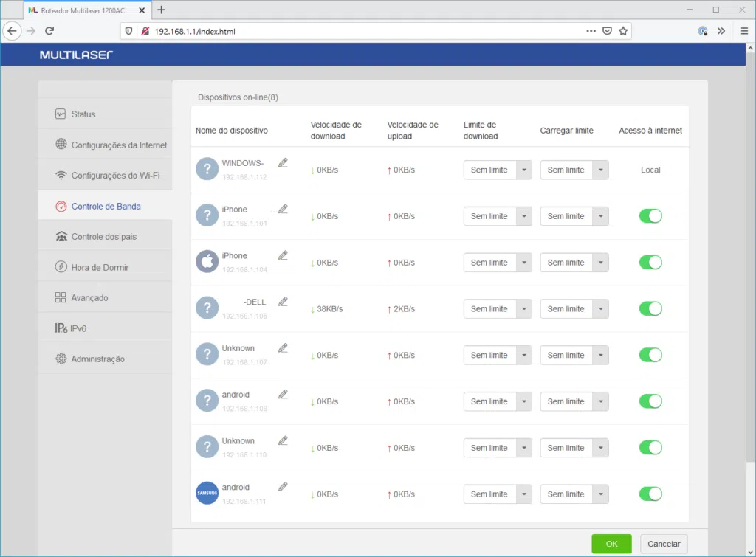Open download limit dropdown for device 192.168.1.110
The width and height of the screenshot is (756, 557).
pos(498,448)
